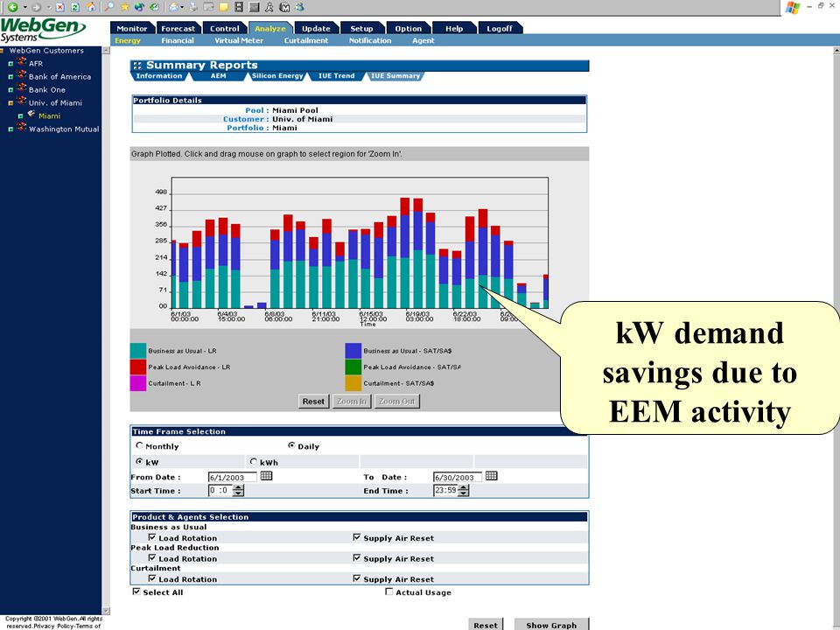Click the browser Refresh icon
The height and width of the screenshot is (630, 840).
(75, 7)
